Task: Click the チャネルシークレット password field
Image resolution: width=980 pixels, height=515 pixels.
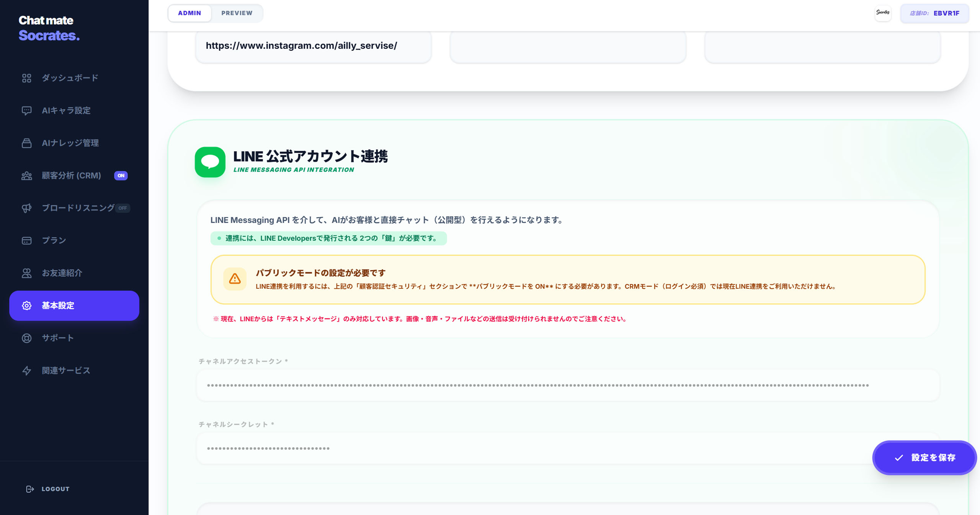Action: (x=568, y=448)
